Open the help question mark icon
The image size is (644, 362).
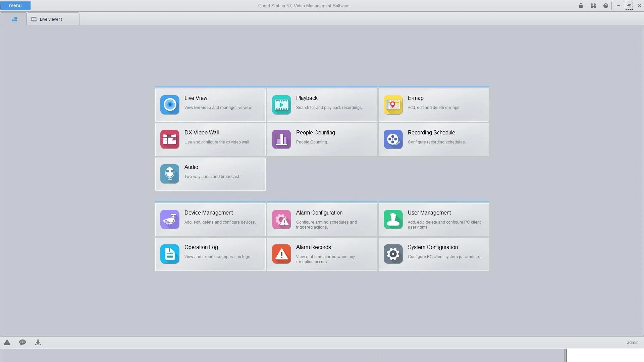[x=605, y=6]
